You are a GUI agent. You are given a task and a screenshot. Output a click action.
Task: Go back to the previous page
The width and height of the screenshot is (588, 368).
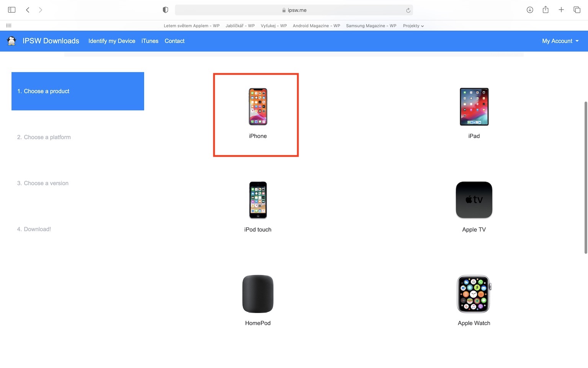pyautogui.click(x=28, y=10)
